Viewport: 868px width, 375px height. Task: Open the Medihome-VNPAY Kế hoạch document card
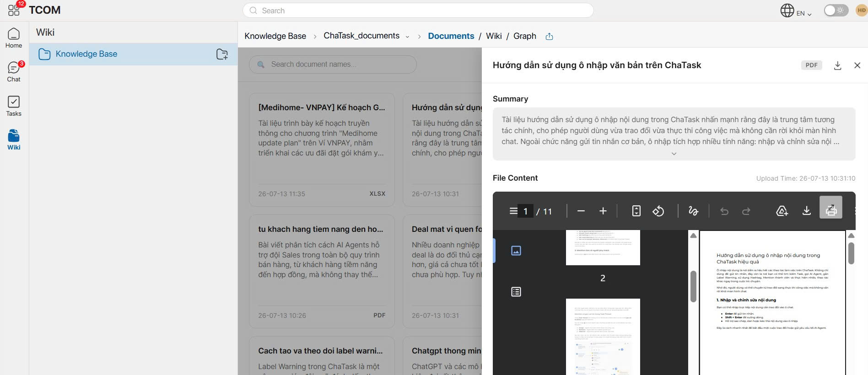point(322,150)
